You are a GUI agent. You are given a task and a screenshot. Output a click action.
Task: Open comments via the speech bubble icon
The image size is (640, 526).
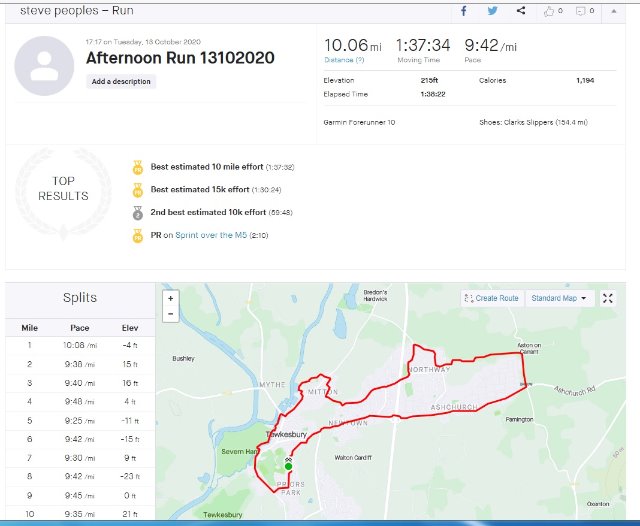point(581,11)
